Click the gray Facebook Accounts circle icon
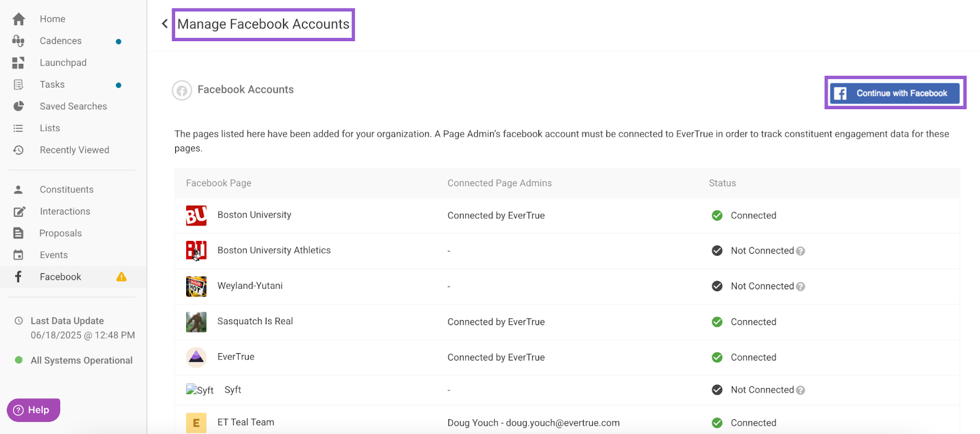Screen dimensions: 980x434 click(182, 90)
